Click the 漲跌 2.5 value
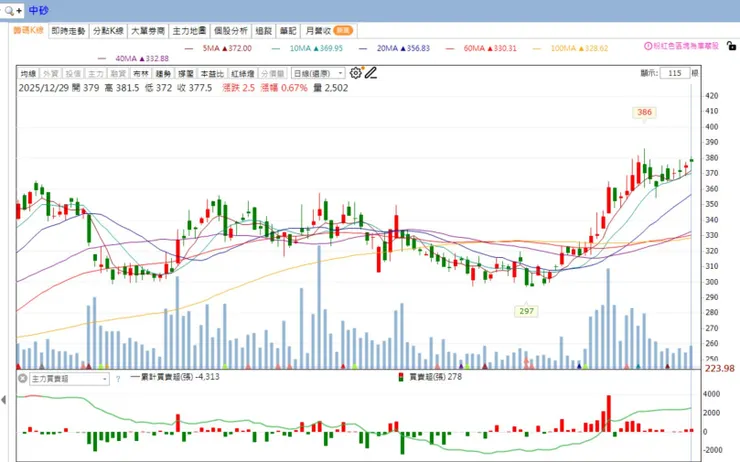740x462 pixels. [238, 88]
